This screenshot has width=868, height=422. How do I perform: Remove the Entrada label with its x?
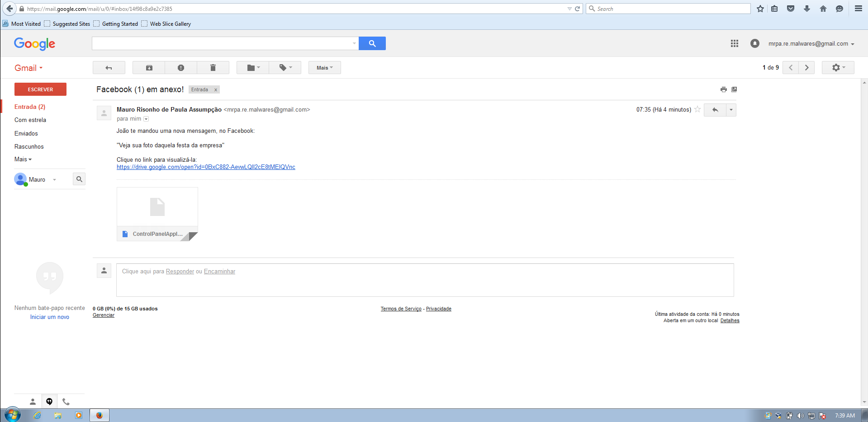(x=216, y=90)
